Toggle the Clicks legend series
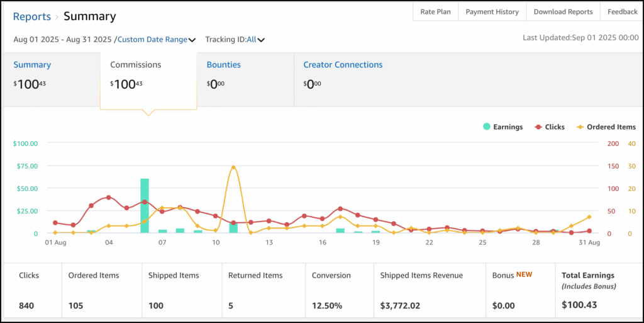The height and width of the screenshot is (323, 644). coord(550,127)
